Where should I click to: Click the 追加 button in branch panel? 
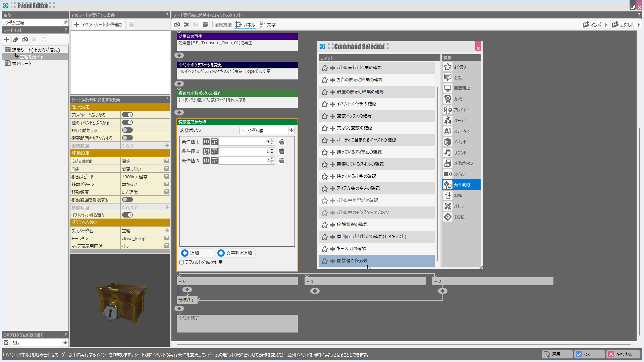(x=197, y=253)
